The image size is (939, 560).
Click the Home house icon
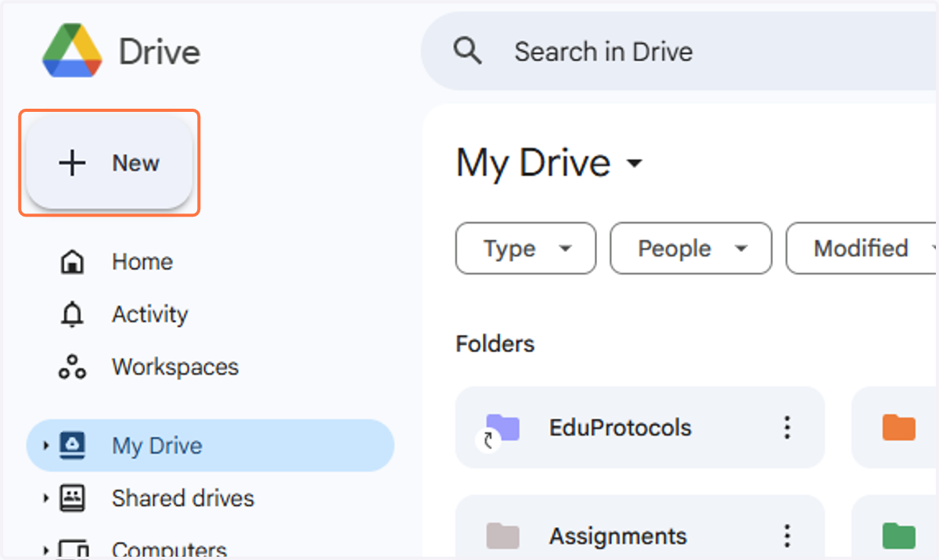point(73,261)
